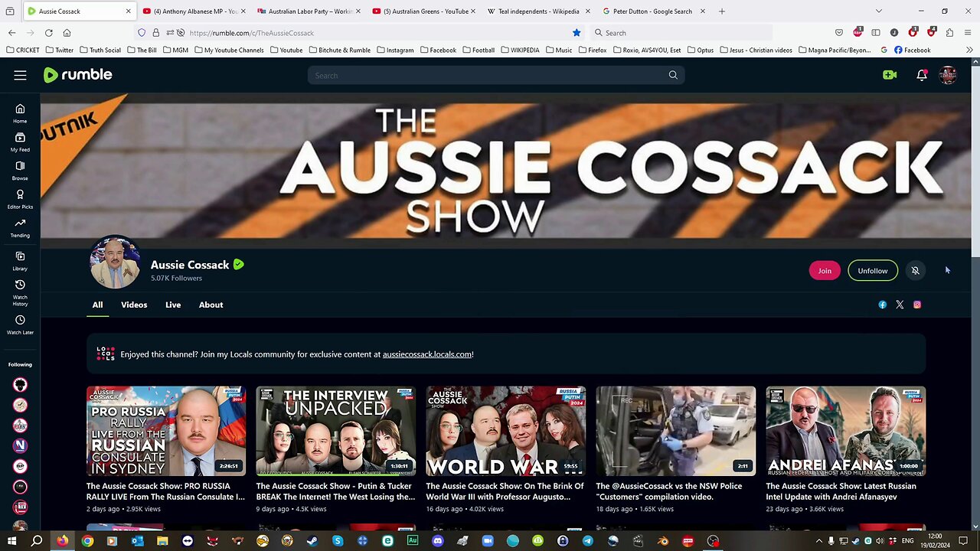Open new Firefox tab plus button
The image size is (980, 551).
coord(722,11)
